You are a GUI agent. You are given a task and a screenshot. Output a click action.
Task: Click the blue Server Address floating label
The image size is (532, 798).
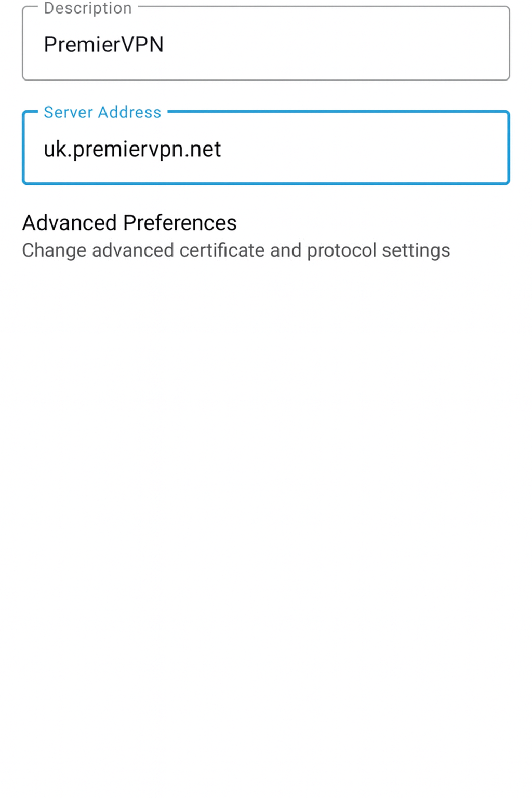coord(102,112)
